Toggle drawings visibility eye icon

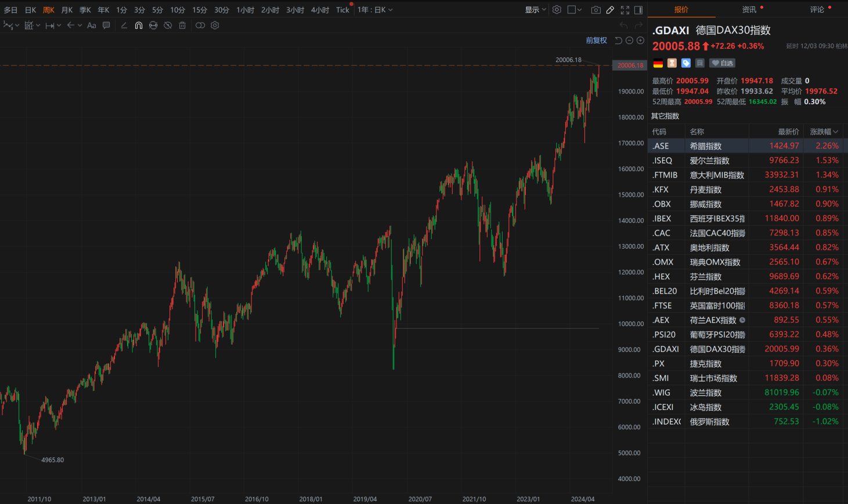168,26
